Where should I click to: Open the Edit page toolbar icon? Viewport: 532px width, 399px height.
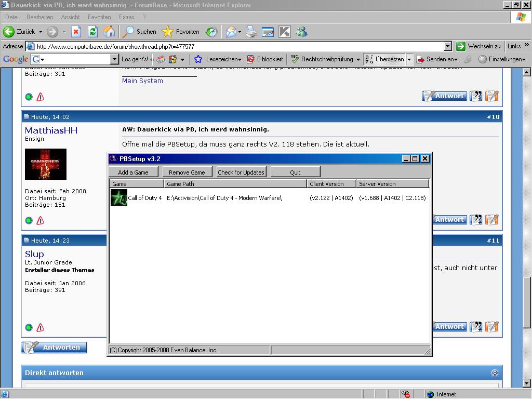pos(268,32)
